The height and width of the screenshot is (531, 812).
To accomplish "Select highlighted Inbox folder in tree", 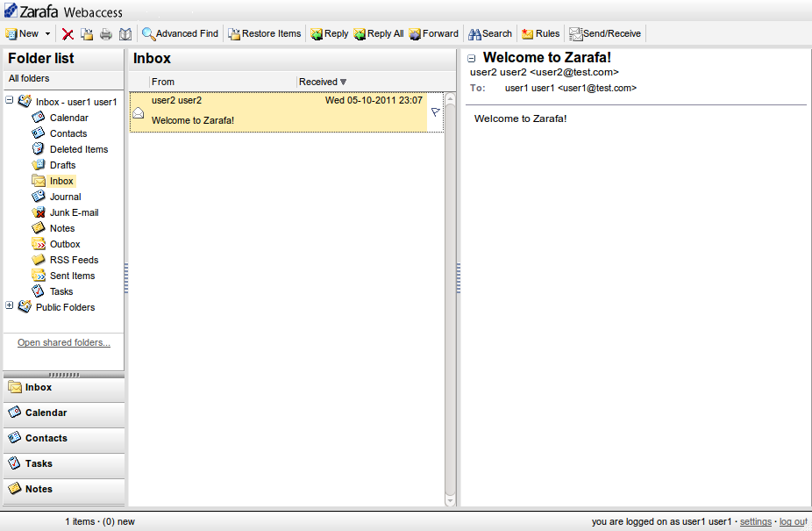I will (61, 181).
